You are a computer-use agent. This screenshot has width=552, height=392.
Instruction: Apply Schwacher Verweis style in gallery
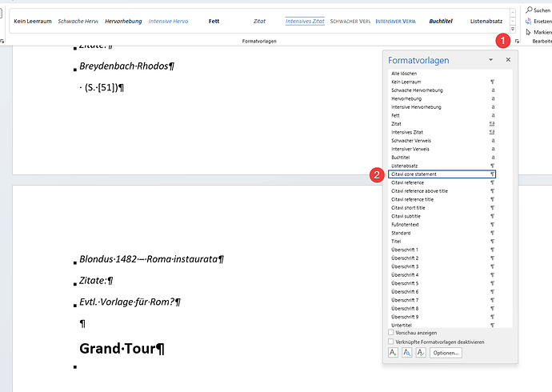350,21
